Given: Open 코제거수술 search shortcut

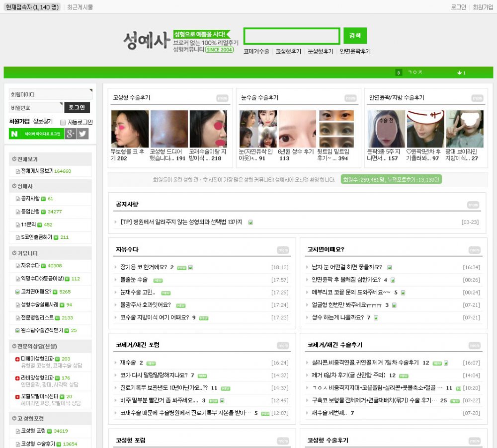Looking at the screenshot, I should tap(256, 51).
